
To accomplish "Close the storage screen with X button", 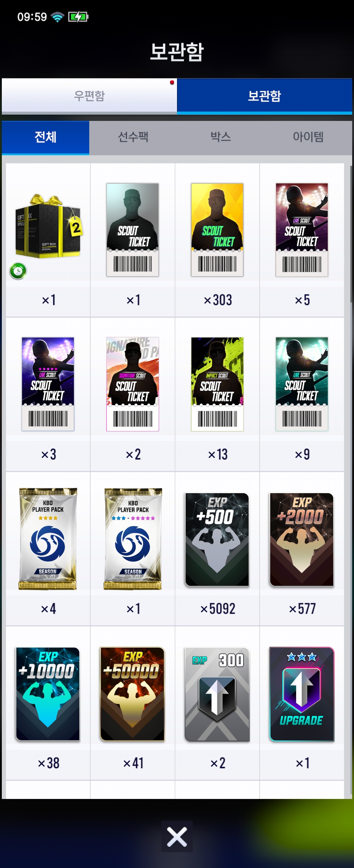I will (177, 837).
